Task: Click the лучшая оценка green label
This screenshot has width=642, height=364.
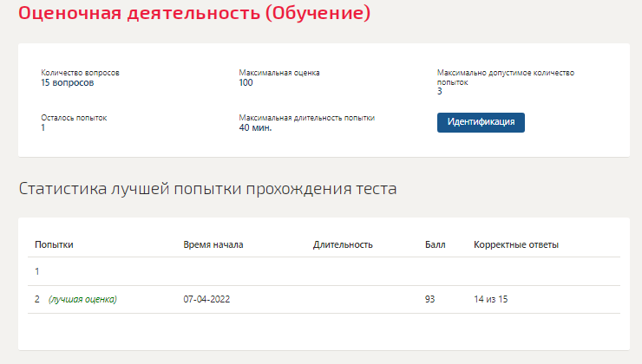Action: pyautogui.click(x=82, y=299)
